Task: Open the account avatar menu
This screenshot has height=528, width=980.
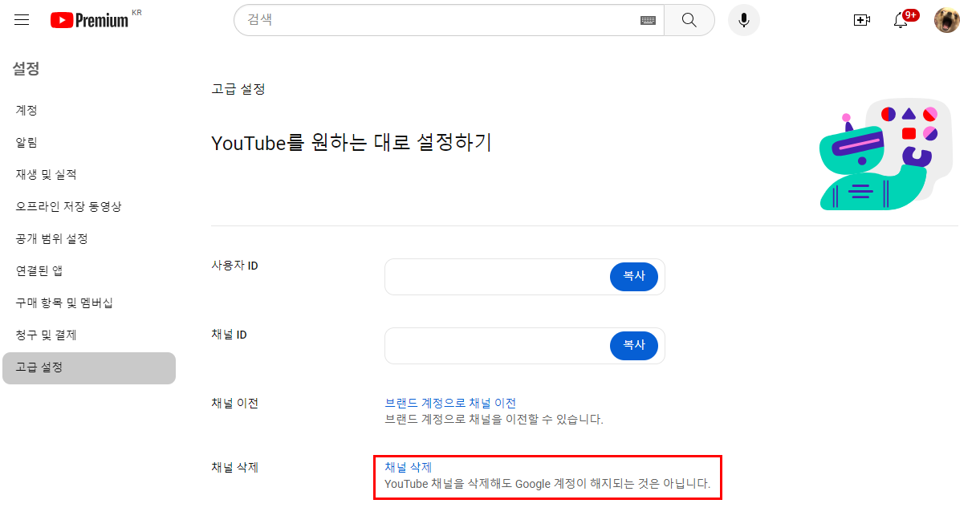Action: coord(947,20)
